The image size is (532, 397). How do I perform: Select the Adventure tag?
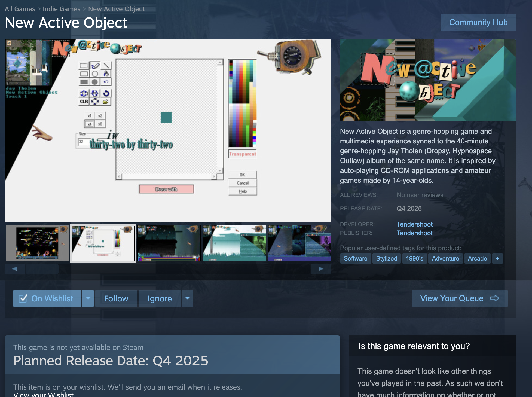point(445,258)
